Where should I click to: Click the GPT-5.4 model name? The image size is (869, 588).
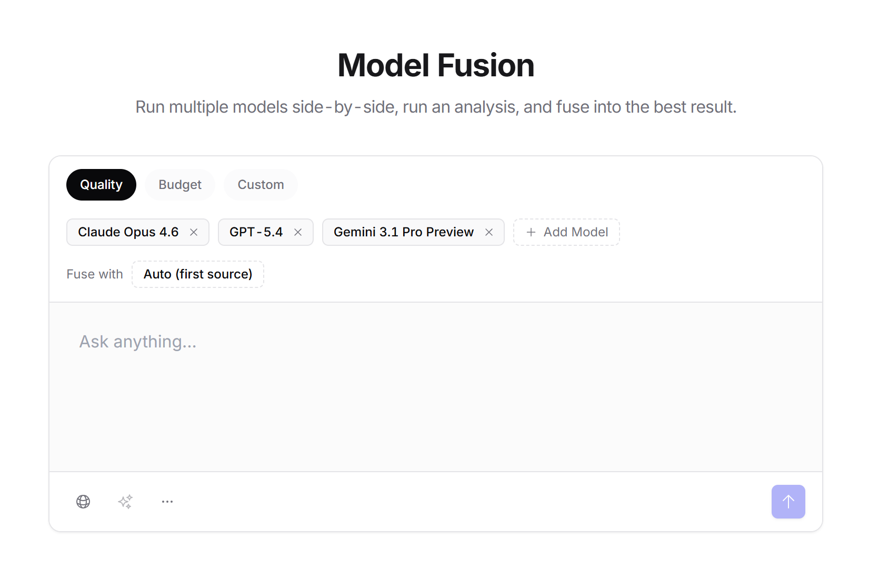[256, 232]
